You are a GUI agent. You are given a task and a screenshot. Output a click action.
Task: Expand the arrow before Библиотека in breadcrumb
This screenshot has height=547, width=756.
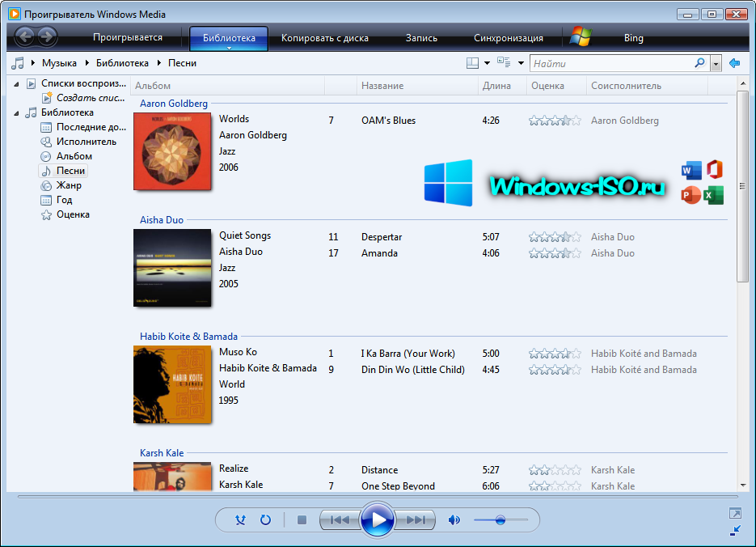pos(87,62)
